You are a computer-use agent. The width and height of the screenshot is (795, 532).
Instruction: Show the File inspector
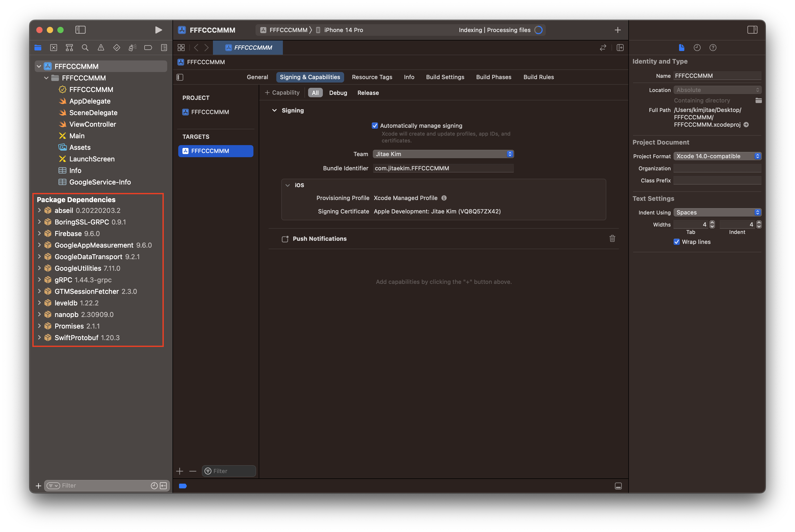click(681, 48)
